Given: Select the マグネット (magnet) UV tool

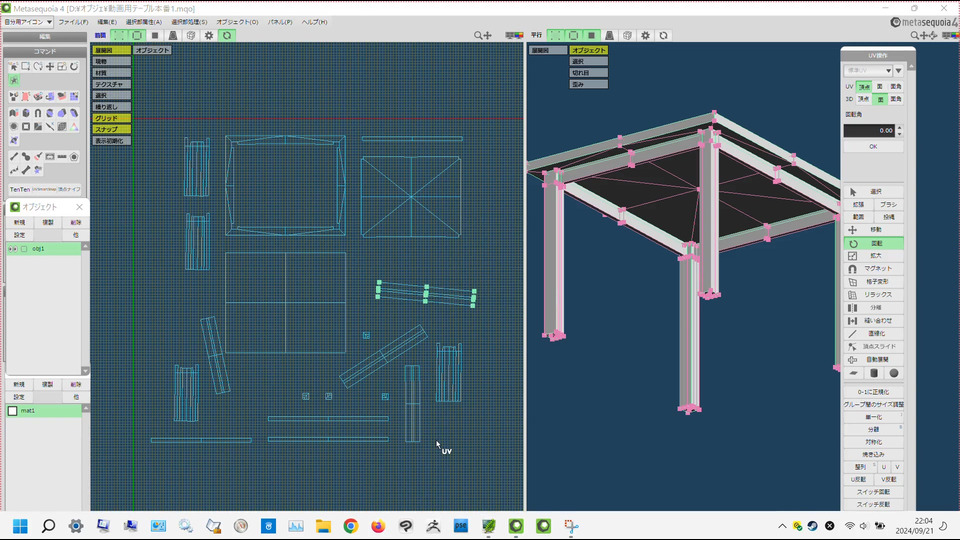Looking at the screenshot, I should [873, 269].
